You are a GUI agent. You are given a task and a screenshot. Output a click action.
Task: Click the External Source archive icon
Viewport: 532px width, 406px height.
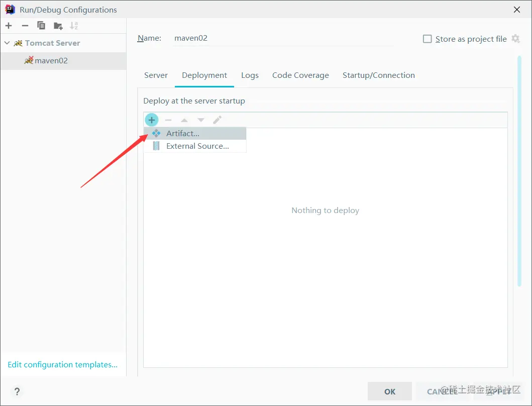tap(156, 146)
